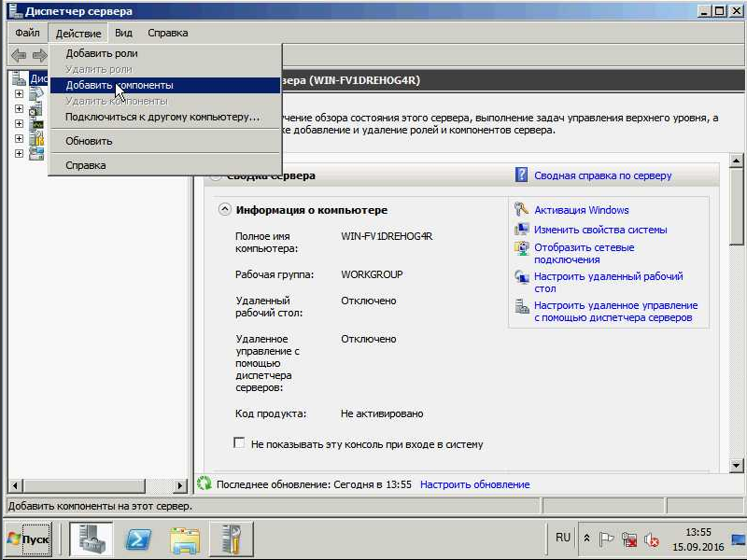The height and width of the screenshot is (560, 747).
Task: Click the RU language indicator
Action: click(563, 538)
